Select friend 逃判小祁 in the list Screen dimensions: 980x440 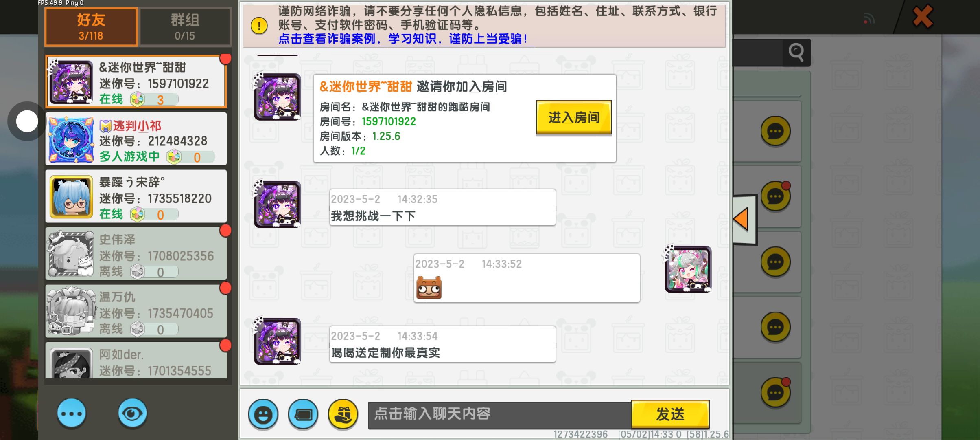pyautogui.click(x=136, y=139)
